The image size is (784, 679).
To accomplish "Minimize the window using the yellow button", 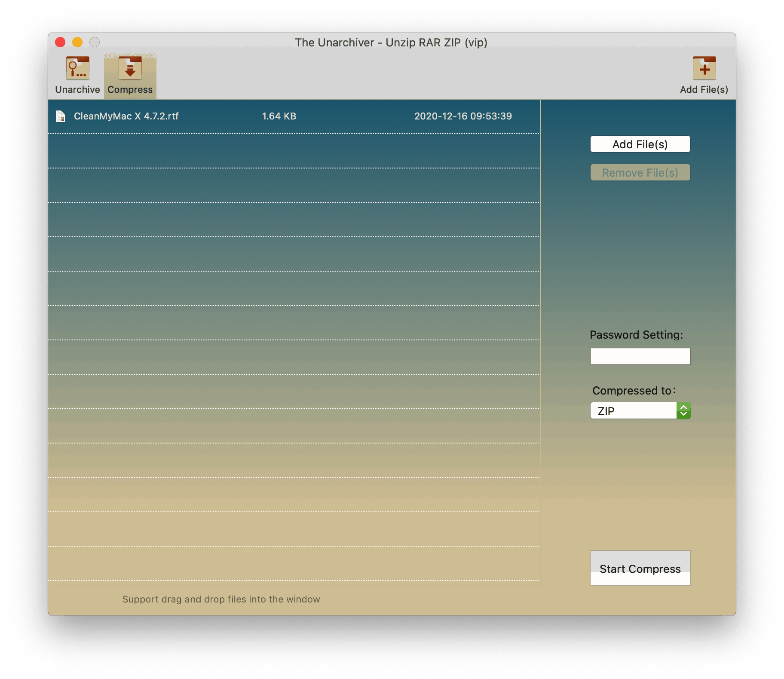I will pos(77,42).
